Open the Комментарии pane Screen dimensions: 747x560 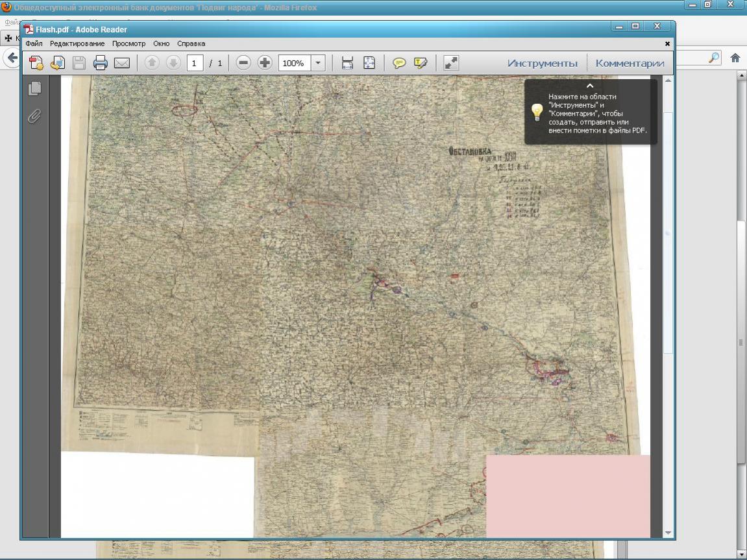coord(630,63)
